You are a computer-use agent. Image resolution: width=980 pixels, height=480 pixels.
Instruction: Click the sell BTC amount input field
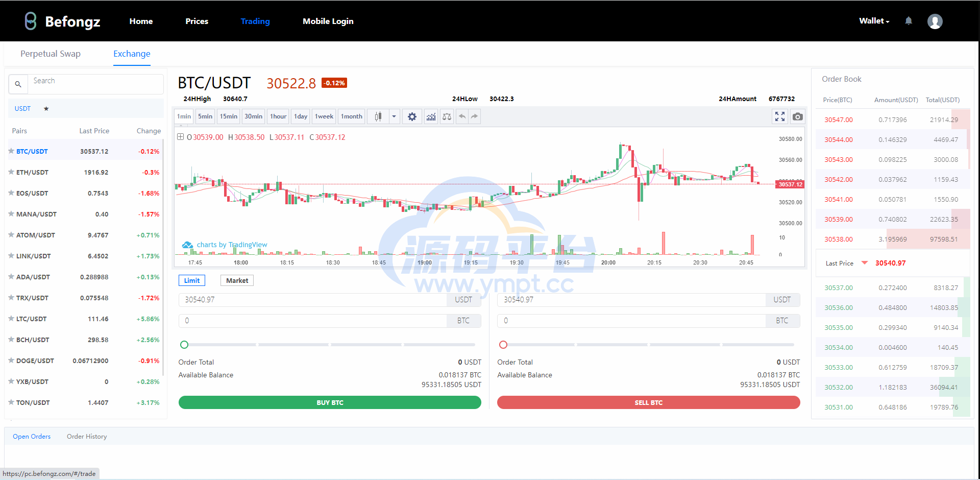[631, 321]
